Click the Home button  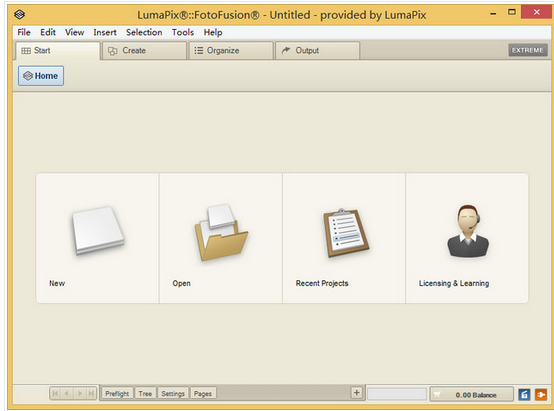[x=41, y=76]
